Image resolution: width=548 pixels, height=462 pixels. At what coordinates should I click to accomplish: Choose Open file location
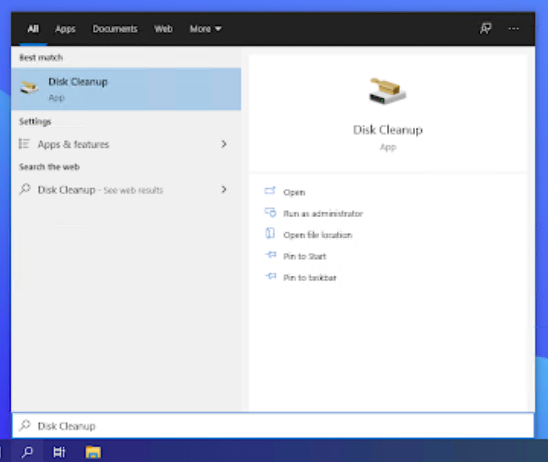317,235
